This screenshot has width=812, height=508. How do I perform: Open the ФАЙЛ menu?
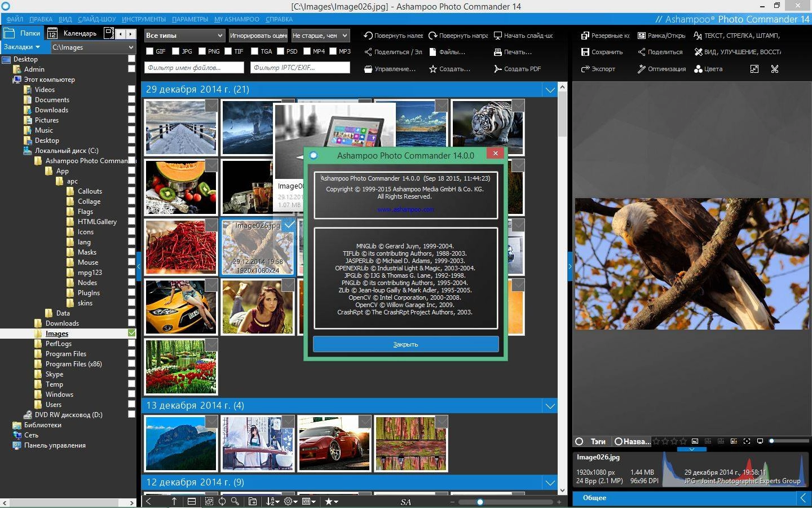pos(15,19)
